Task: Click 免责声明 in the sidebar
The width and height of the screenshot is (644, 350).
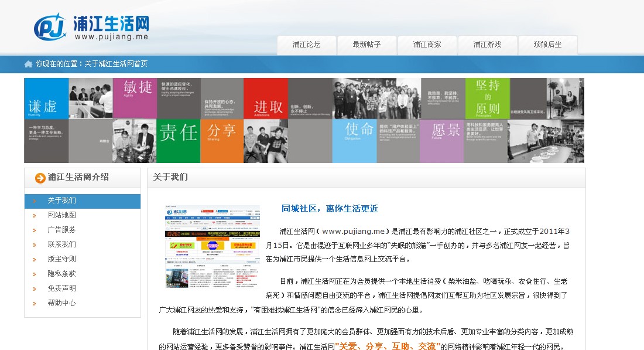Action: coord(61,288)
